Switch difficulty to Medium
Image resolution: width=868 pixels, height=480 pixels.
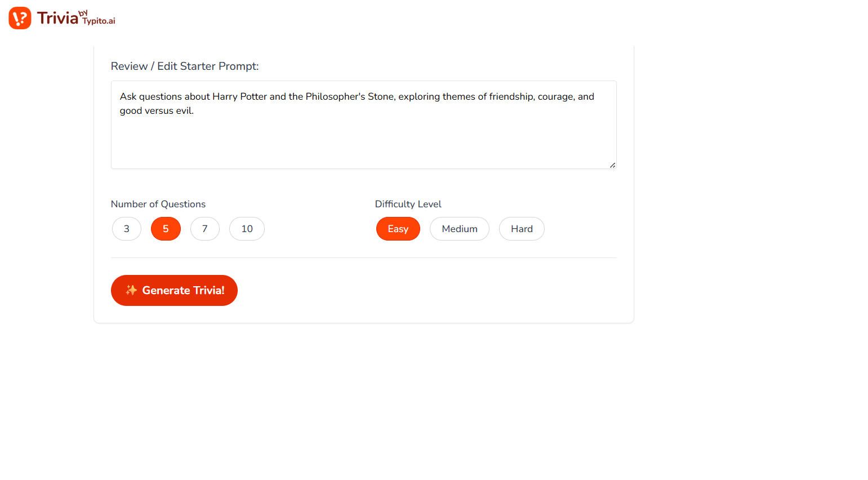point(459,229)
